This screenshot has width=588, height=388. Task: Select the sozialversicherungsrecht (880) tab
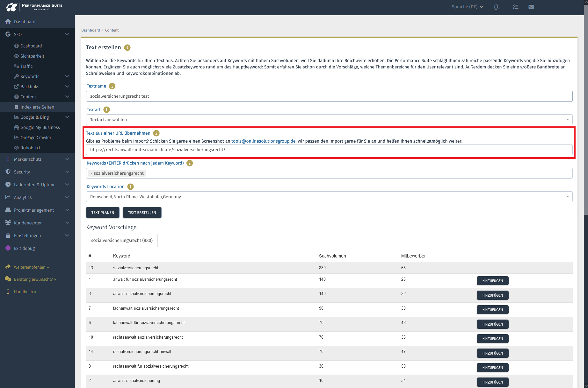tap(122, 240)
